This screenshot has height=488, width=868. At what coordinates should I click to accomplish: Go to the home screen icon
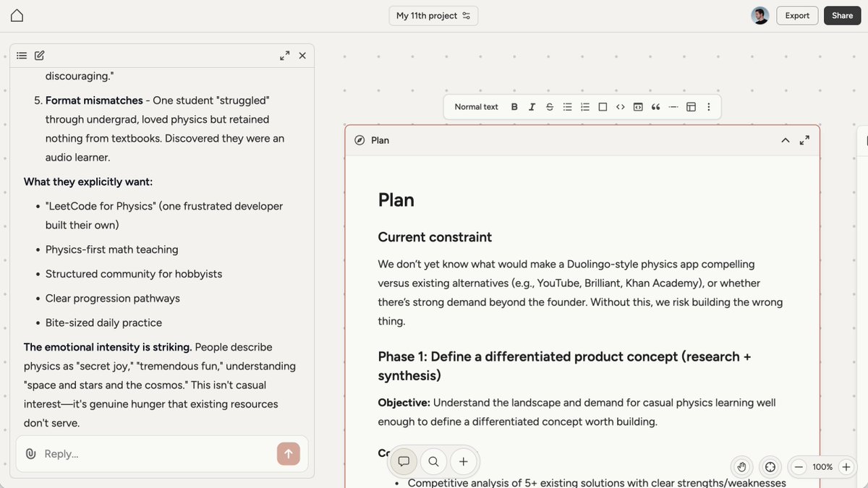point(17,15)
